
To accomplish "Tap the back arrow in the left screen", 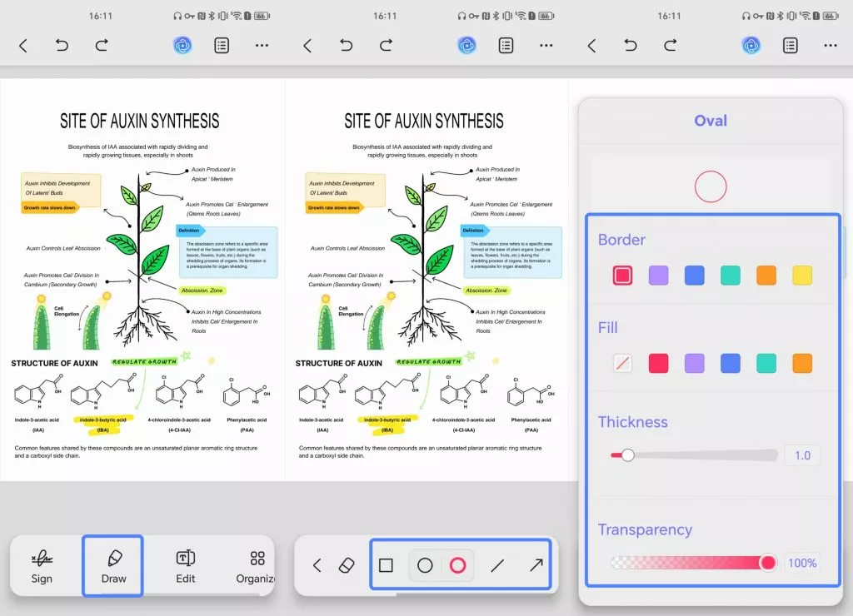I will point(22,46).
